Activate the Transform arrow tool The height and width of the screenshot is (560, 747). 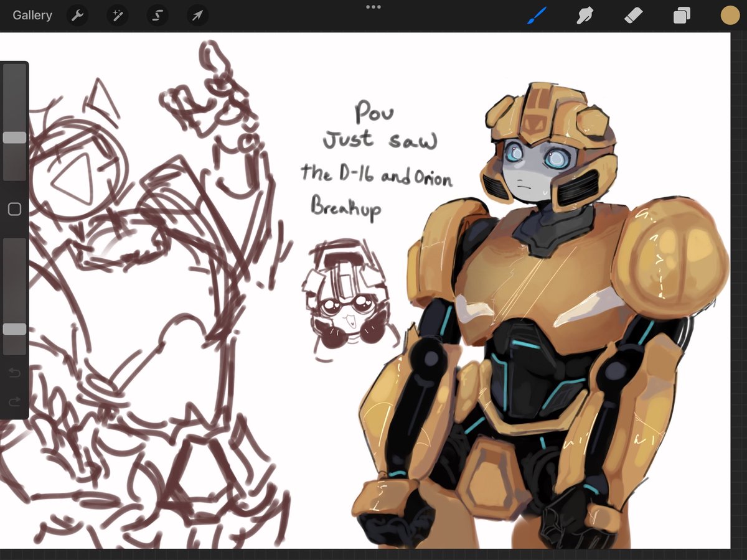pyautogui.click(x=197, y=16)
